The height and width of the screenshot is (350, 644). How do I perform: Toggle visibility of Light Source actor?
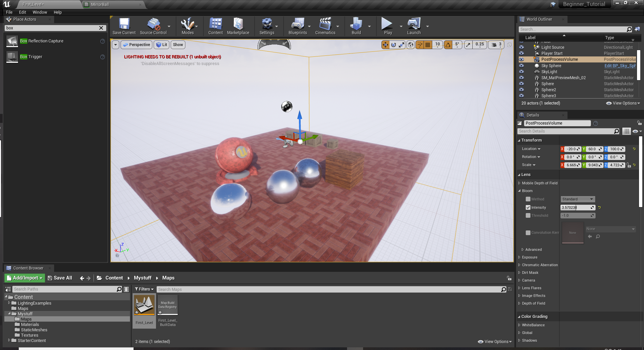[x=521, y=47]
